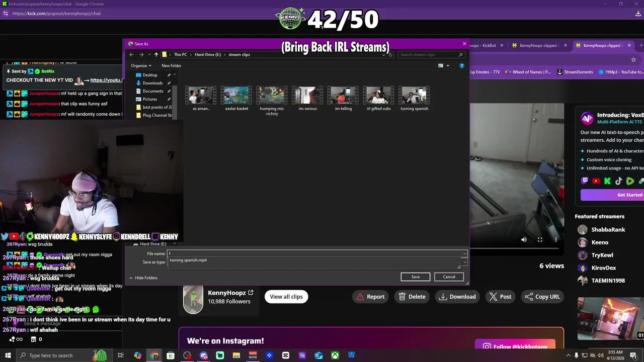644x362 pixels.
Task: Open a new browser tab
Action: (x=640, y=45)
